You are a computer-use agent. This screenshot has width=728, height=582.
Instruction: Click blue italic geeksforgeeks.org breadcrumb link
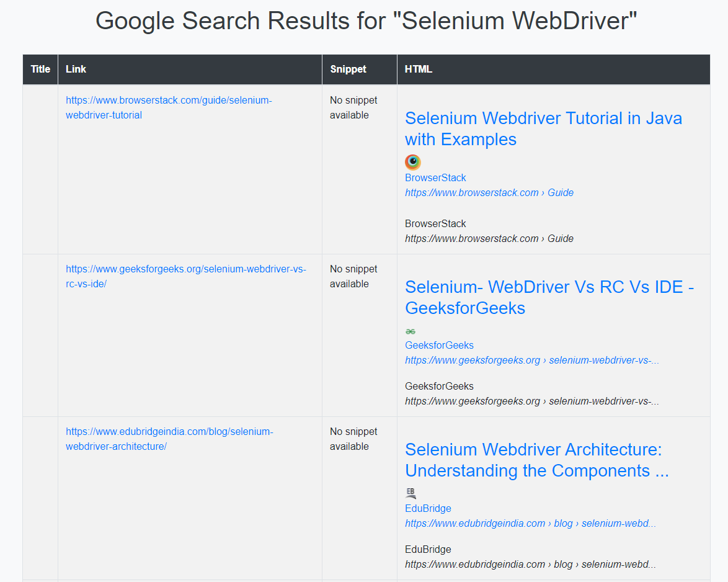pos(531,360)
